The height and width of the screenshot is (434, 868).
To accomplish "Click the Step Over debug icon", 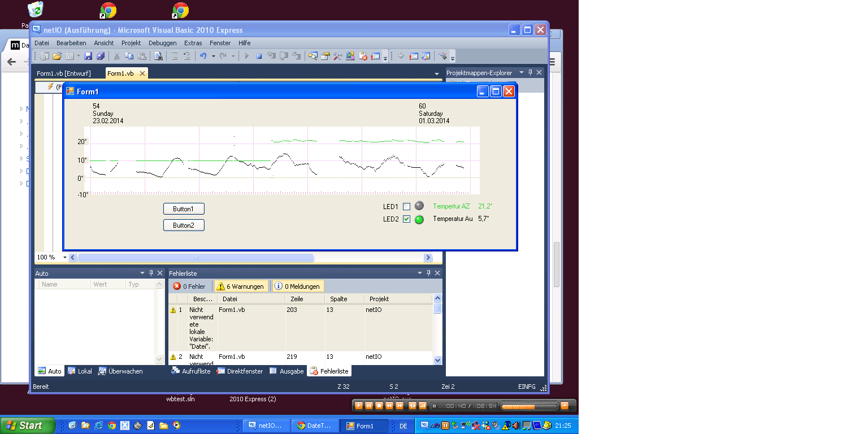I will (284, 56).
